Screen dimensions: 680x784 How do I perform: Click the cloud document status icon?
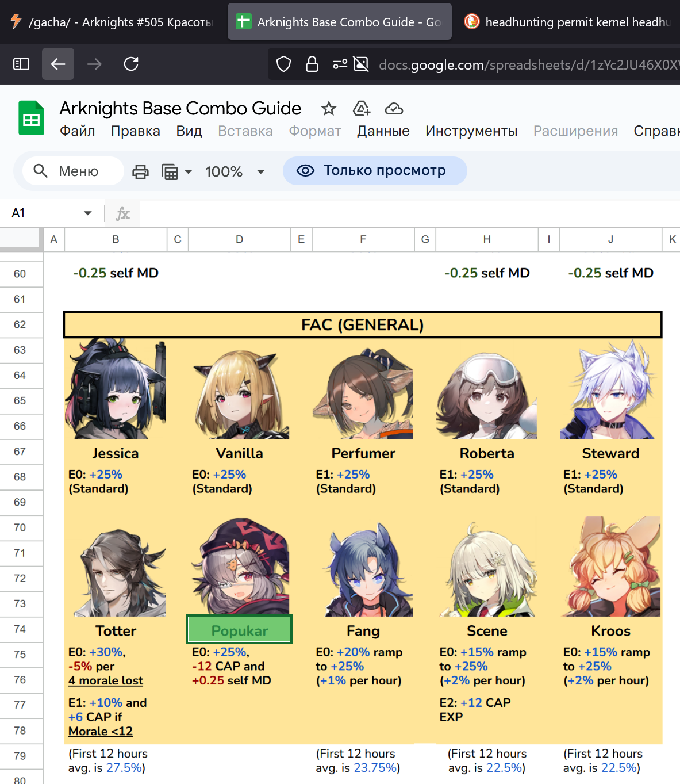coord(394,108)
